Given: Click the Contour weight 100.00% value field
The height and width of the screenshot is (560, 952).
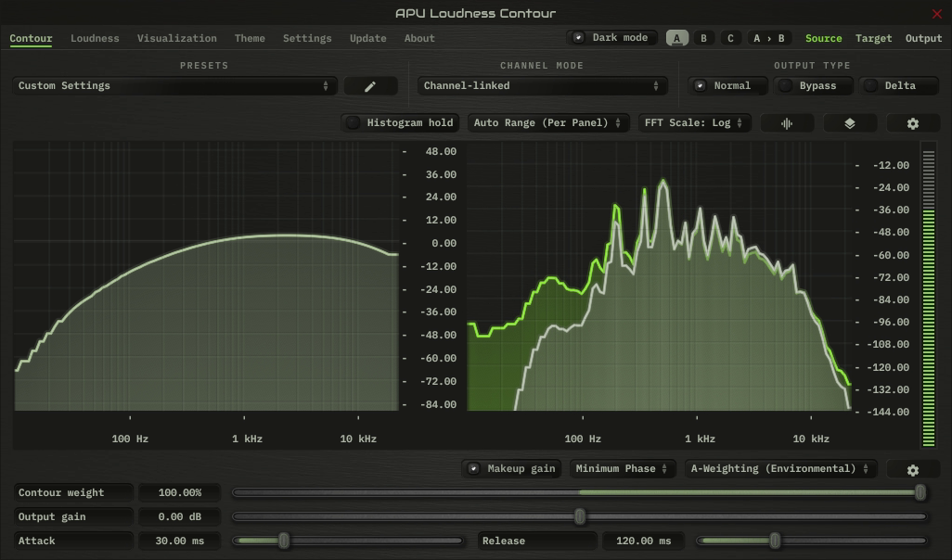Looking at the screenshot, I should [x=180, y=492].
